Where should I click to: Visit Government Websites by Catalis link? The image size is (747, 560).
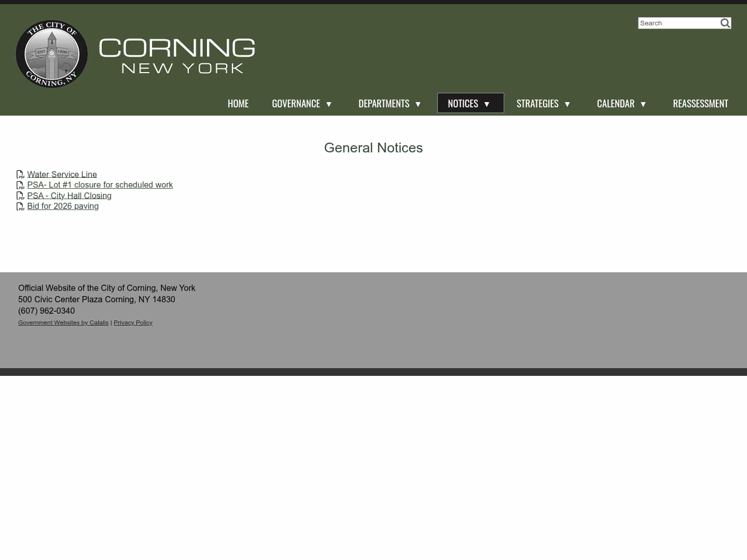tap(63, 323)
